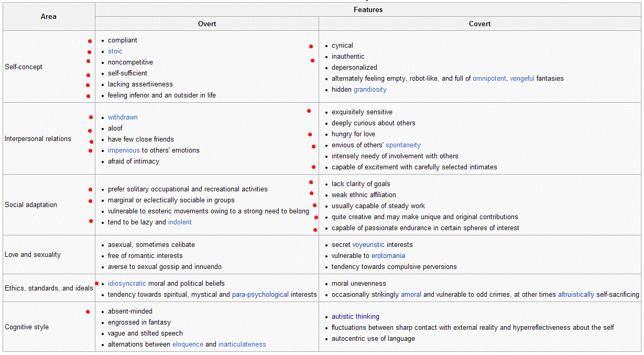Screen dimensions: 644x355
Task: Click the 'compliant' list item
Action: click(x=123, y=40)
